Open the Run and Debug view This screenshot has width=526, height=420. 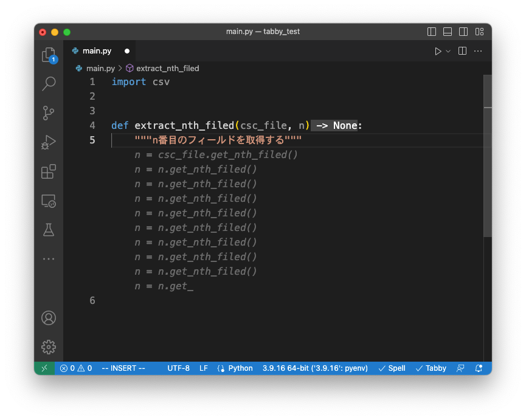point(49,142)
